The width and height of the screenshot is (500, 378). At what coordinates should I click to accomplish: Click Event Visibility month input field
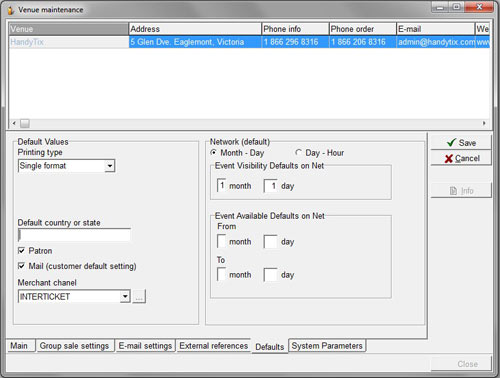point(221,186)
